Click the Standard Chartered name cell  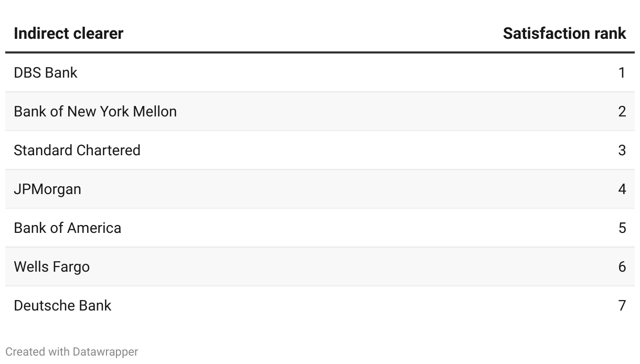pos(77,150)
